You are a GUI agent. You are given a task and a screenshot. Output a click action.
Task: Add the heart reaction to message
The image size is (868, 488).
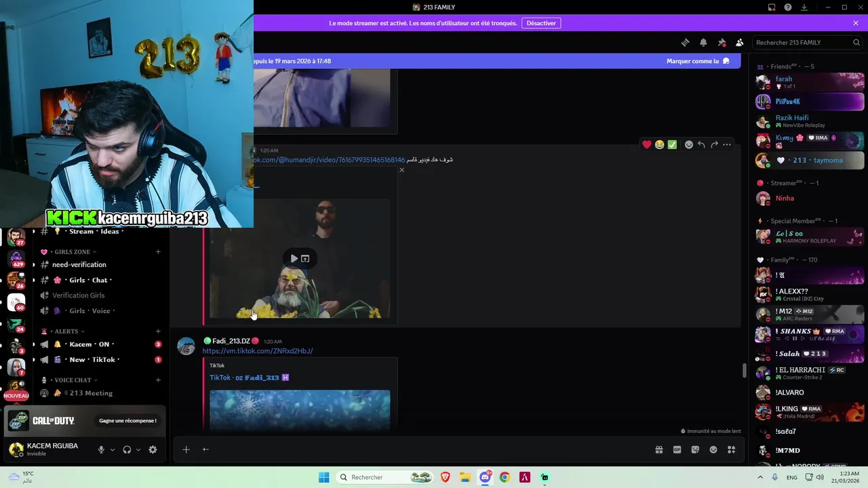click(x=647, y=144)
